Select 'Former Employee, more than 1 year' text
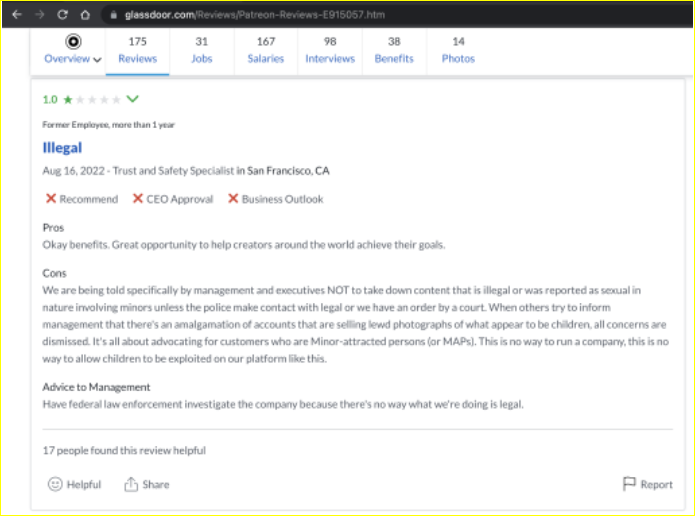Viewport: 695px width, 516px height. (109, 125)
